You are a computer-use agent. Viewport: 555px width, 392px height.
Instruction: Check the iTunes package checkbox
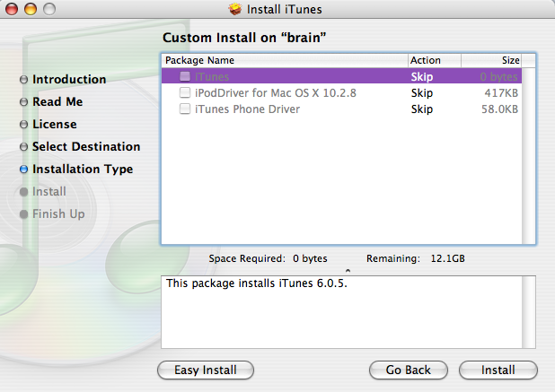[185, 76]
